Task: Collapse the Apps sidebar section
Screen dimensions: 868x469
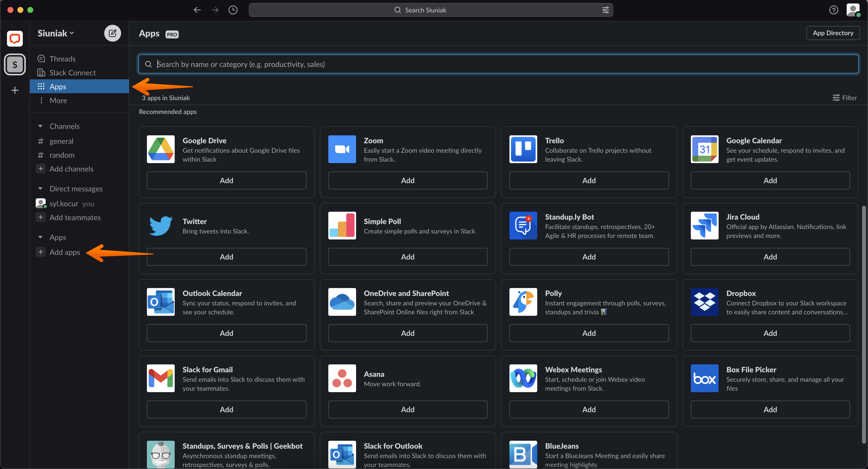Action: (40, 237)
